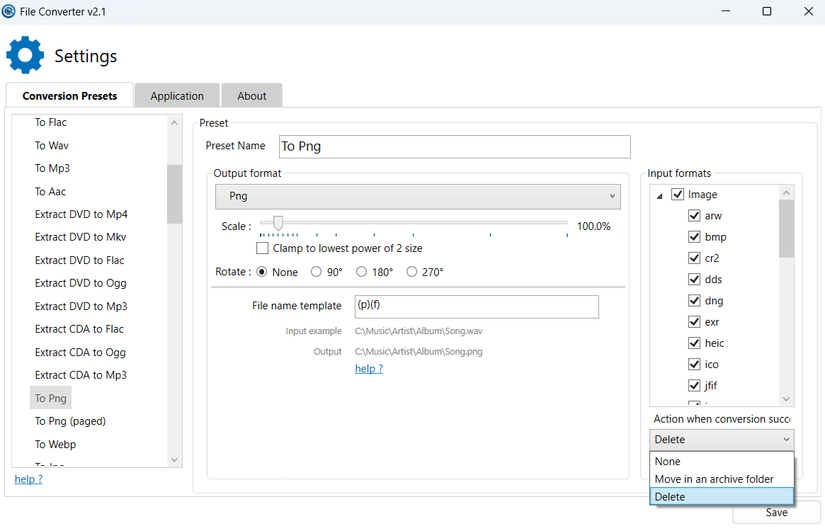Toggle the Image group checkbox
The image size is (825, 528).
pos(678,194)
